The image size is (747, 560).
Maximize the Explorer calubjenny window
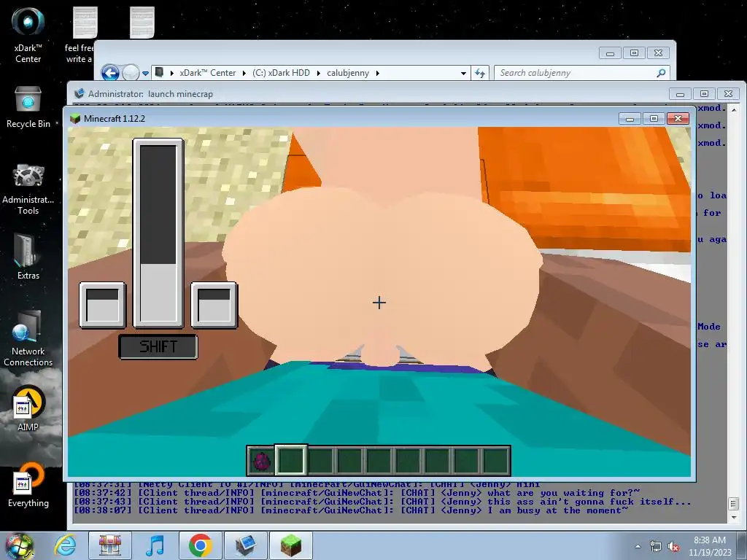click(634, 52)
